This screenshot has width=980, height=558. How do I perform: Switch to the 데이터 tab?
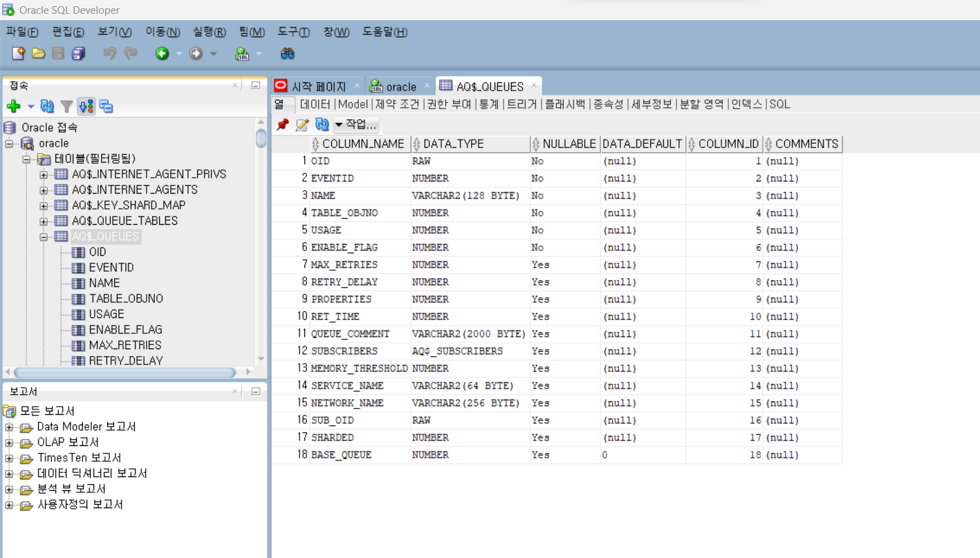pyautogui.click(x=315, y=104)
